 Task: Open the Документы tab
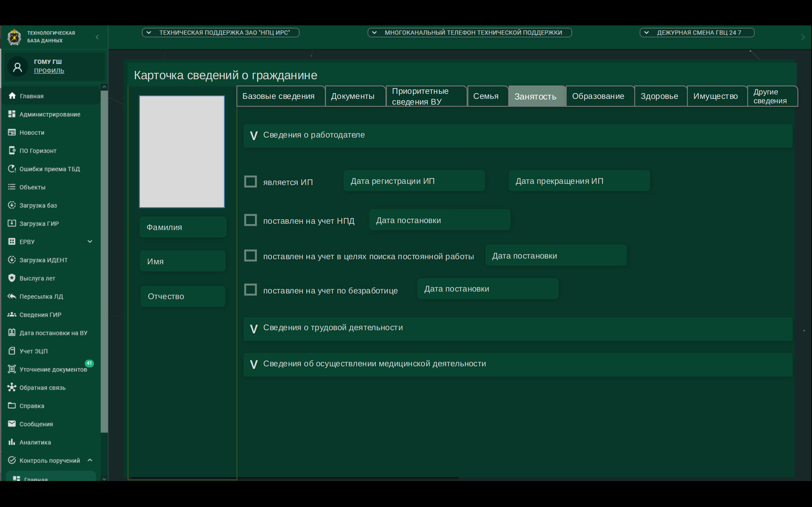click(352, 96)
